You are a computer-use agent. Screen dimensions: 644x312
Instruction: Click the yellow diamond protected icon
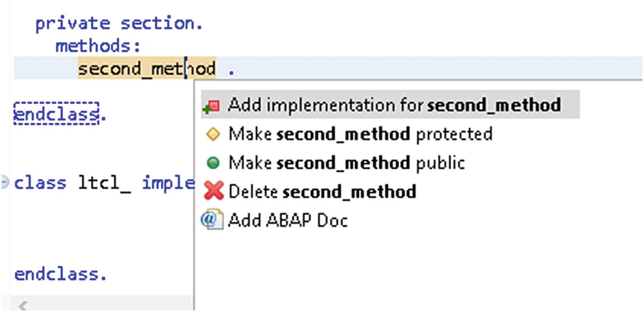pyautogui.click(x=212, y=134)
